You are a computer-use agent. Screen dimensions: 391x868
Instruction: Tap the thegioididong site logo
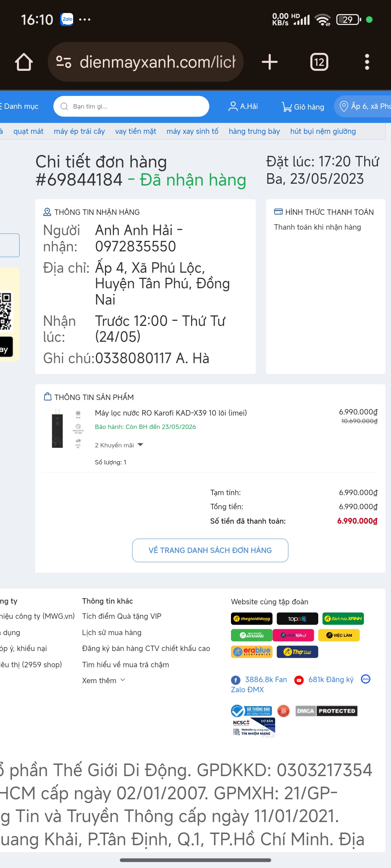pos(252,618)
